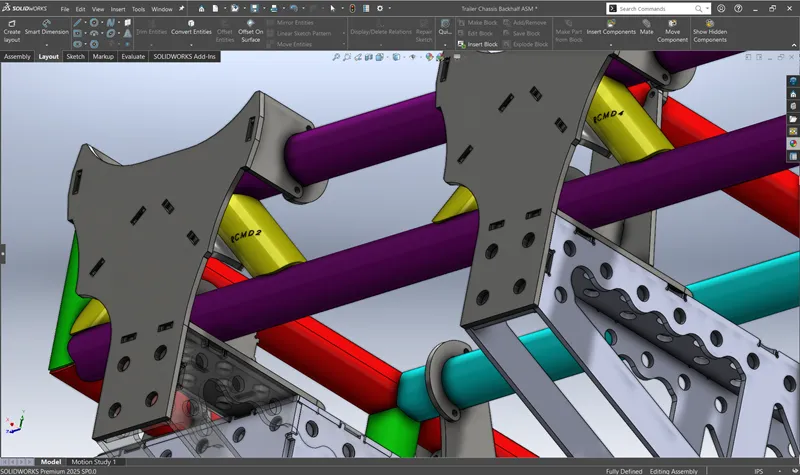The width and height of the screenshot is (800, 475).
Task: Click the Edit Appearance color sphere
Action: (429, 57)
